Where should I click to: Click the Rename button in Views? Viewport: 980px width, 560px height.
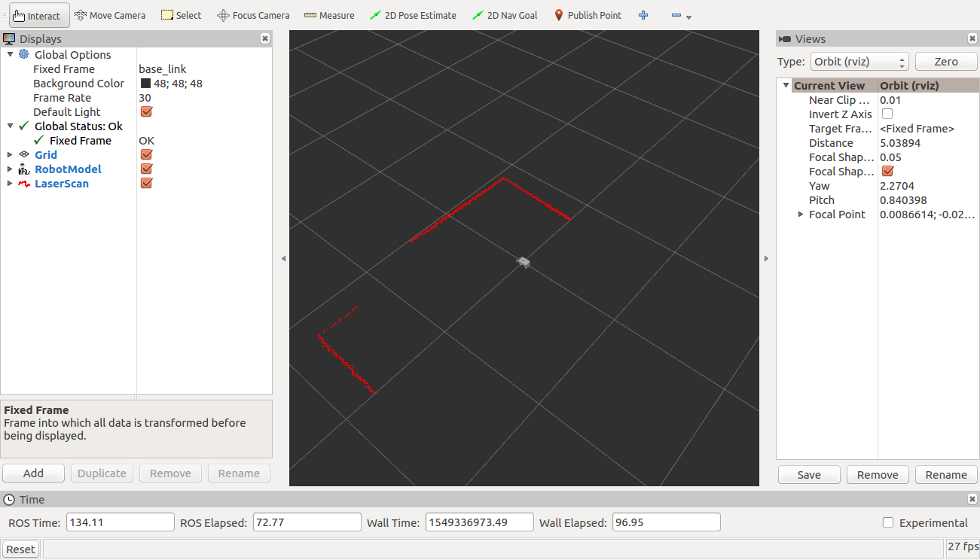[946, 475]
